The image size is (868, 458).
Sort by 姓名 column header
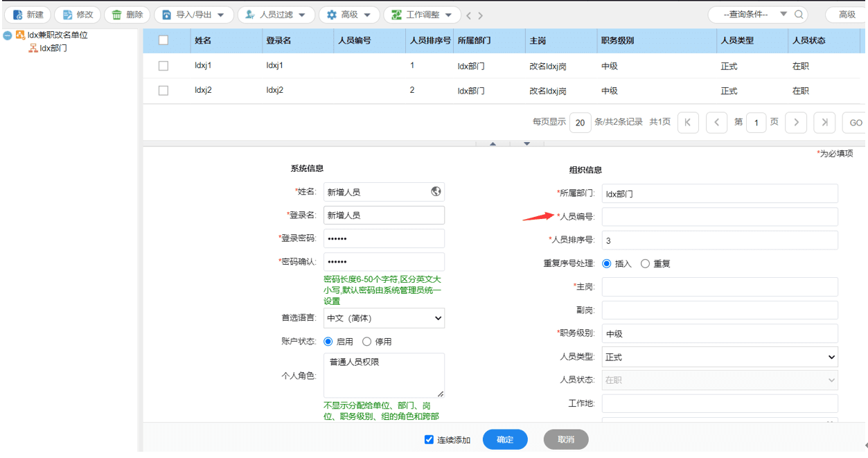pyautogui.click(x=203, y=41)
